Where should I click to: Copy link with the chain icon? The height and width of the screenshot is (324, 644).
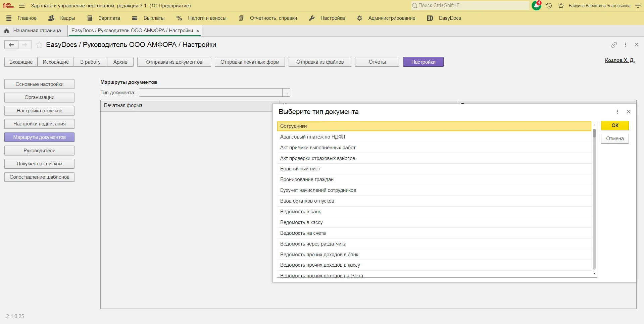click(614, 45)
